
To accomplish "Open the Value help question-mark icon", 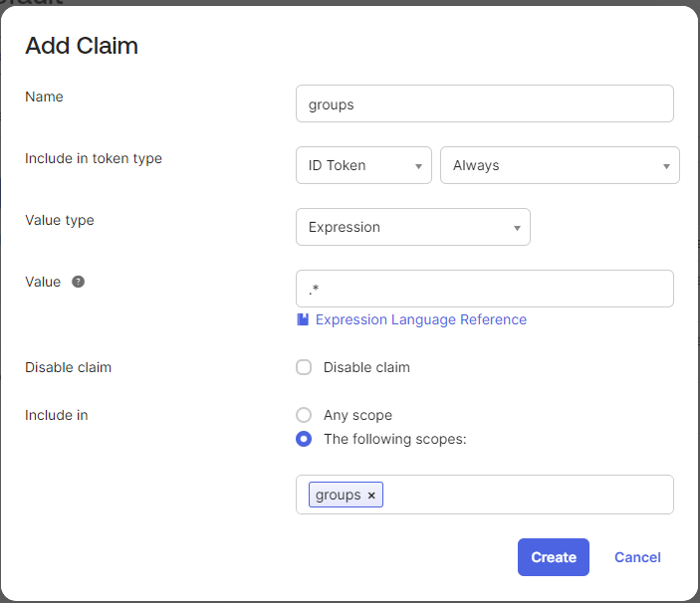I will (x=78, y=282).
